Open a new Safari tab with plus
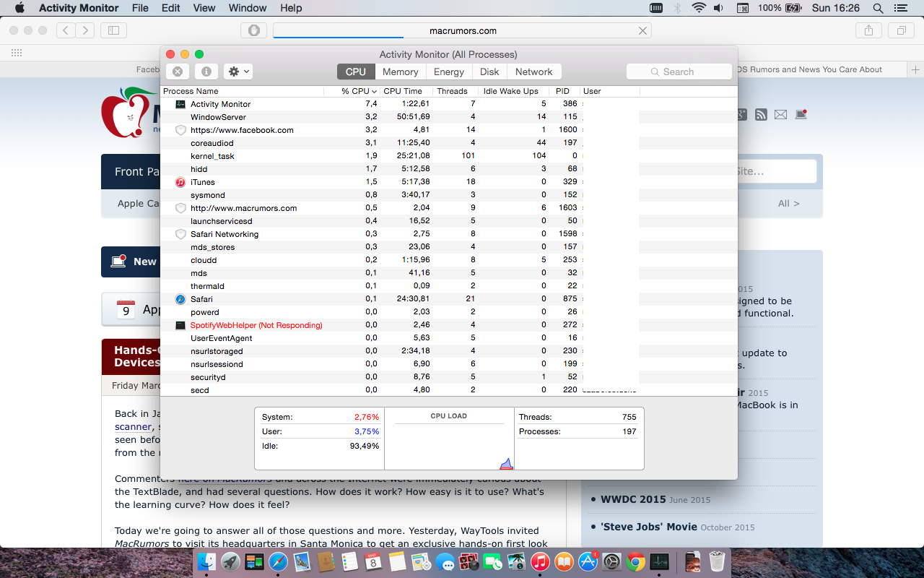The image size is (924, 578). click(916, 70)
